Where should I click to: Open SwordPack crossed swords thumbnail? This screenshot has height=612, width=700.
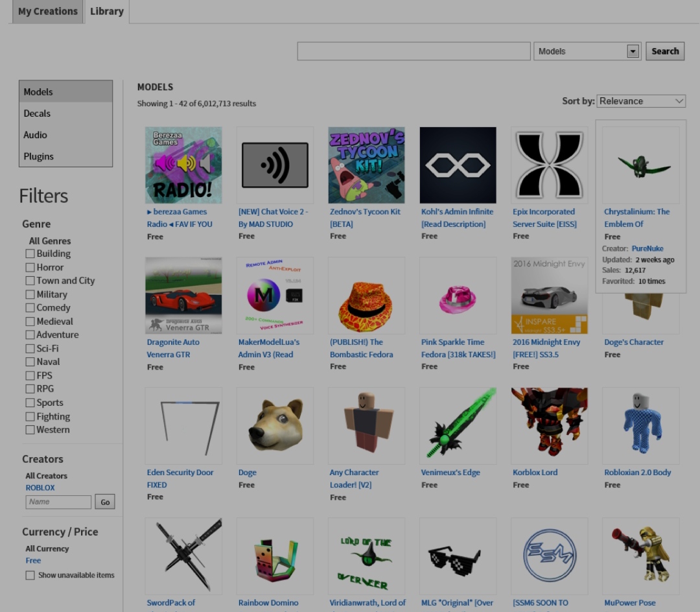pos(183,556)
